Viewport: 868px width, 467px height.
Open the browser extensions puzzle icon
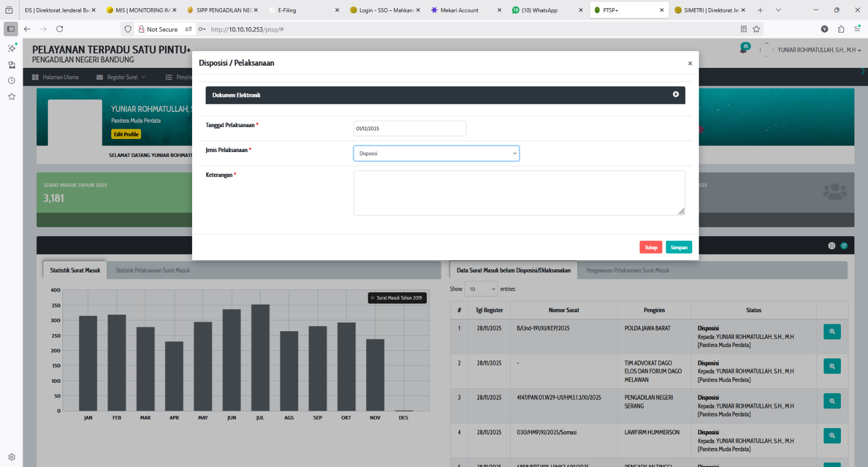pos(841,29)
